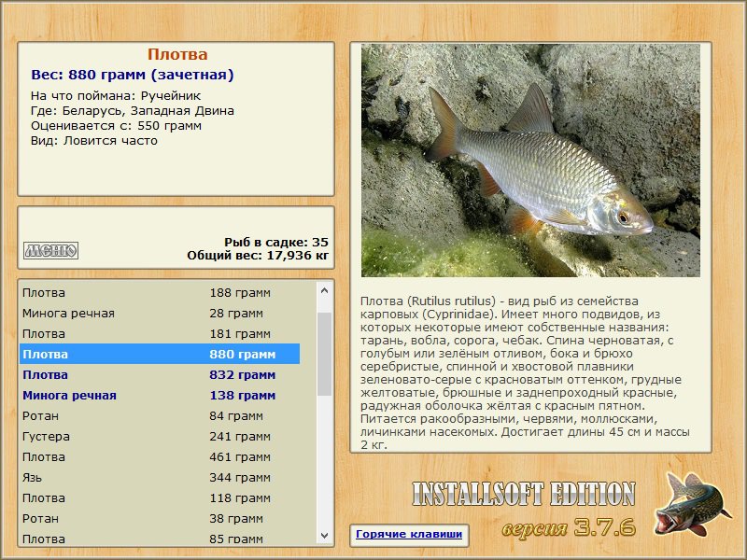Screen dimensions: 747x560
Task: Click the Рыб в садке: 35 text
Action: [276, 242]
